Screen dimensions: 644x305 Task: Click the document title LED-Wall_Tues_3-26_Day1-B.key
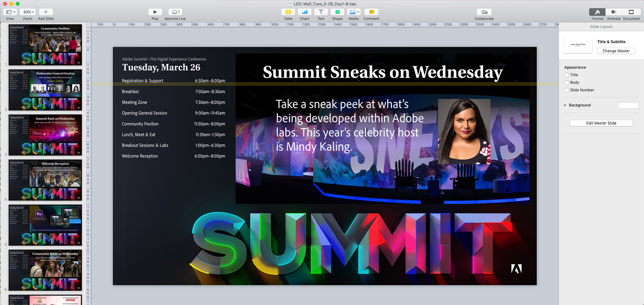[325, 4]
